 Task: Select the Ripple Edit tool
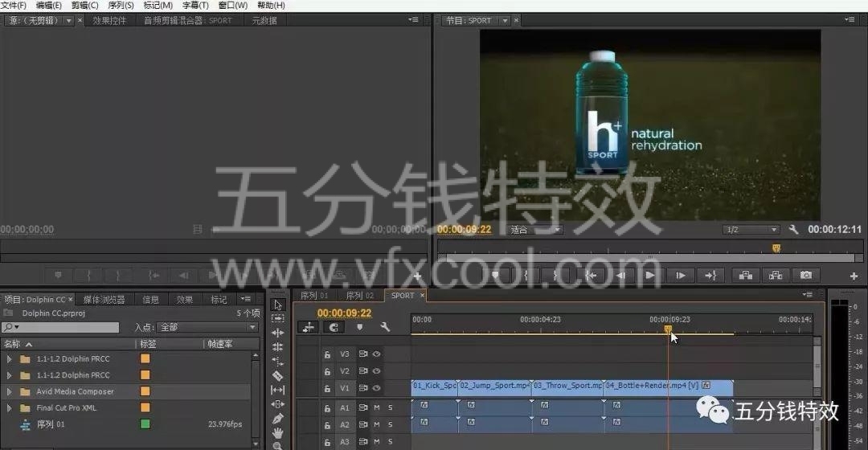click(278, 333)
